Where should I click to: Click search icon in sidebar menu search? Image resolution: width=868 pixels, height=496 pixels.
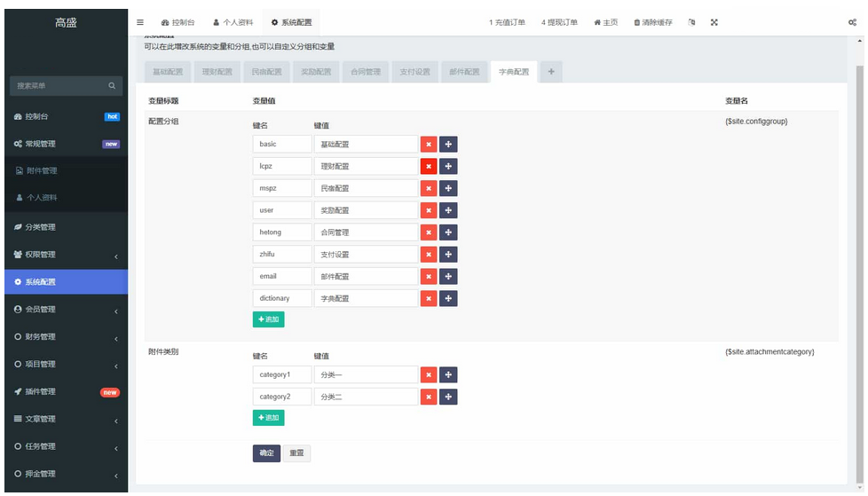[112, 86]
